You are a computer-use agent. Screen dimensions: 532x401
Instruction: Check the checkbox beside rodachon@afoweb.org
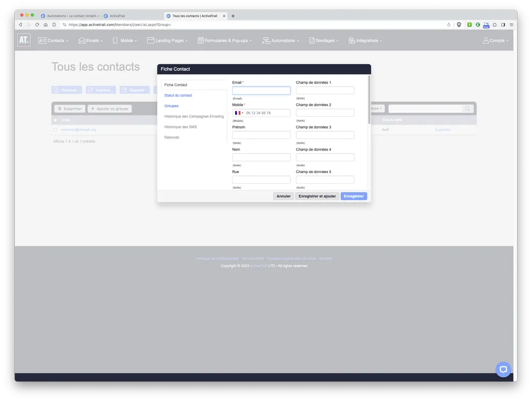click(x=55, y=129)
